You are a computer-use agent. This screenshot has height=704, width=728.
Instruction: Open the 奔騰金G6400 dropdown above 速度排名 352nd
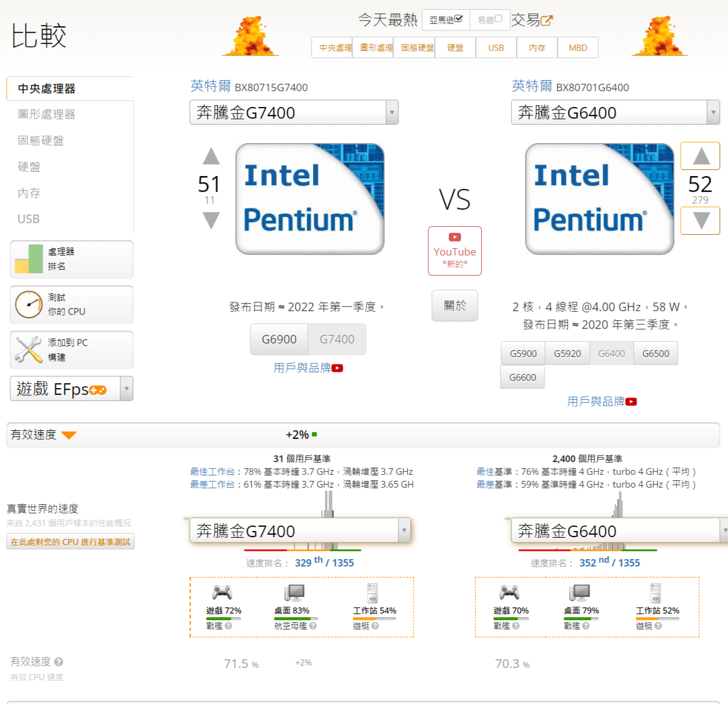coord(619,530)
